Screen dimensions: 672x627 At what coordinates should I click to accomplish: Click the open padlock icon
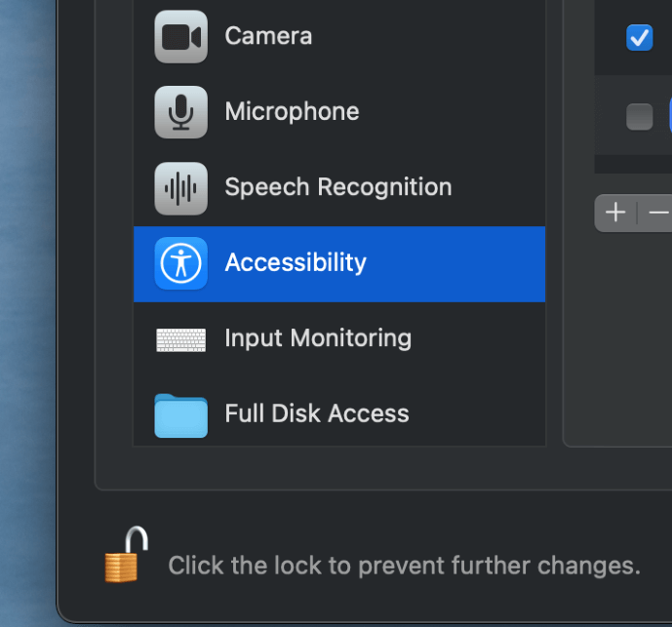[127, 556]
